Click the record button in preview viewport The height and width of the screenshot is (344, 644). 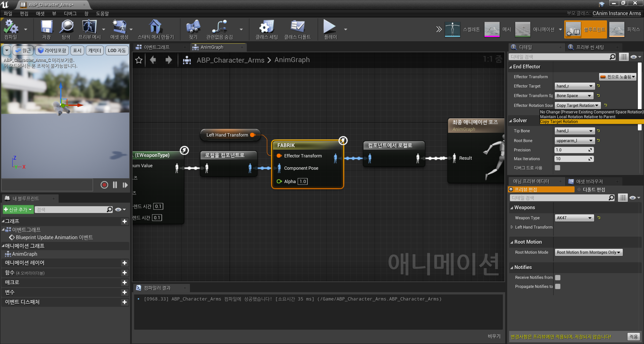(104, 185)
